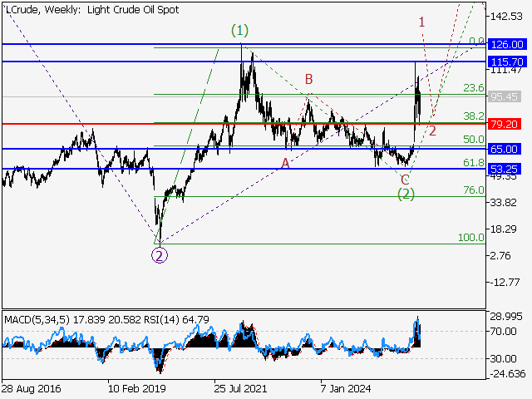Viewport: 532px width, 399px height.
Task: Click the green (1) wave label
Action: pyautogui.click(x=239, y=31)
